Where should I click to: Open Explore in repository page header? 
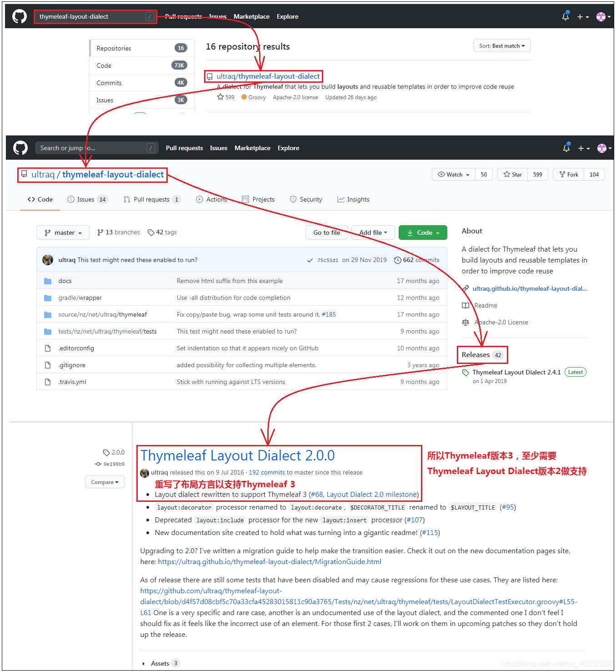(288, 148)
